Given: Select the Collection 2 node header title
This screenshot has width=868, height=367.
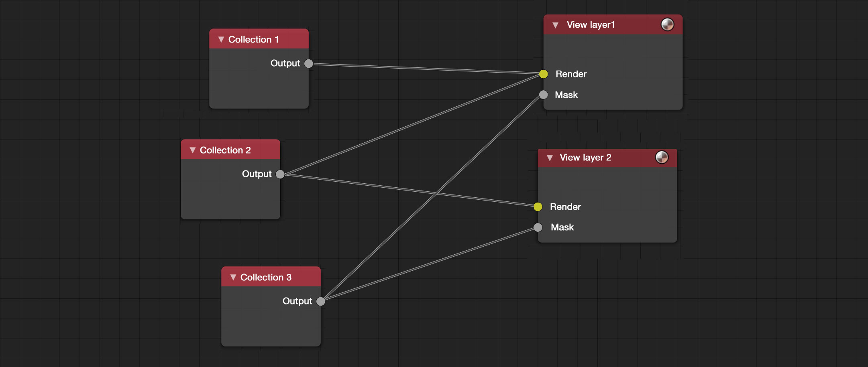Looking at the screenshot, I should point(225,150).
